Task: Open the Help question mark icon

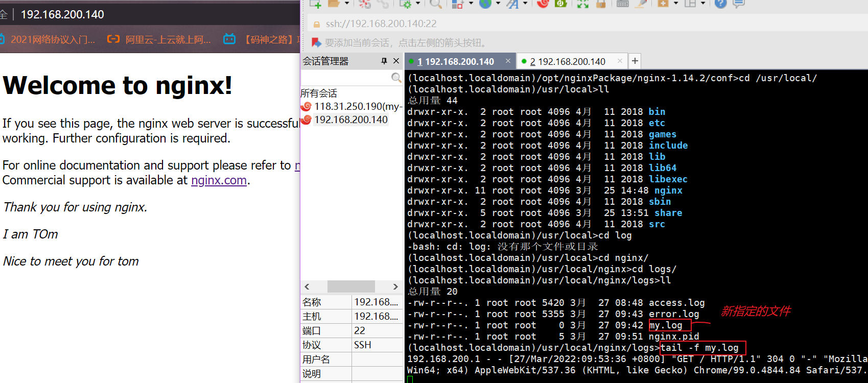Action: [720, 4]
